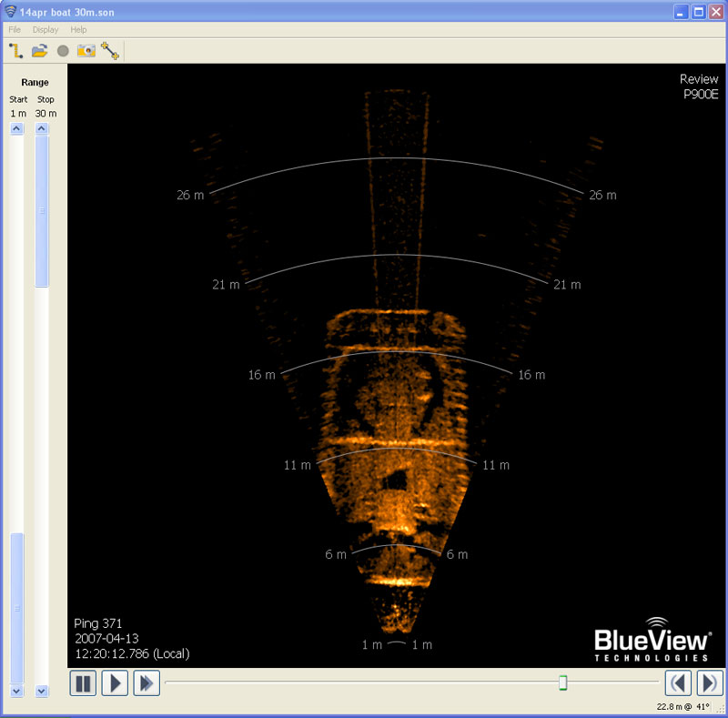Pause the sonar playback

click(x=83, y=683)
